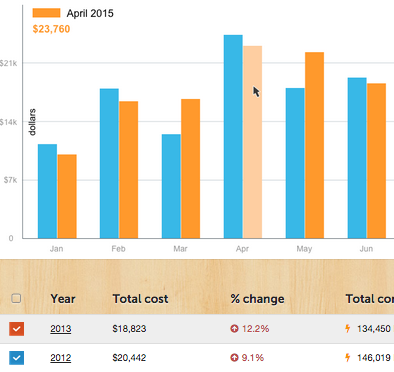Viewport: 394px width, 372px height.
Task: Click the 12.2% change value
Action: point(255,329)
